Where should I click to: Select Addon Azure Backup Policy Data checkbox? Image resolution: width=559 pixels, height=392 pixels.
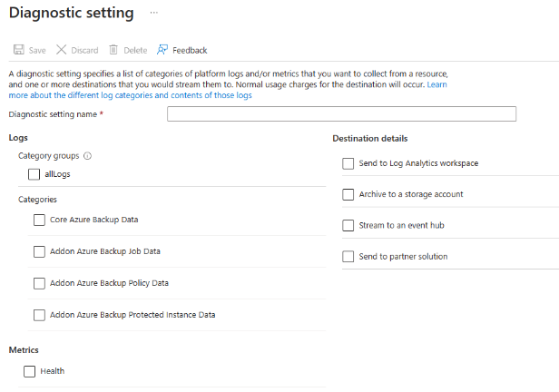click(x=39, y=283)
